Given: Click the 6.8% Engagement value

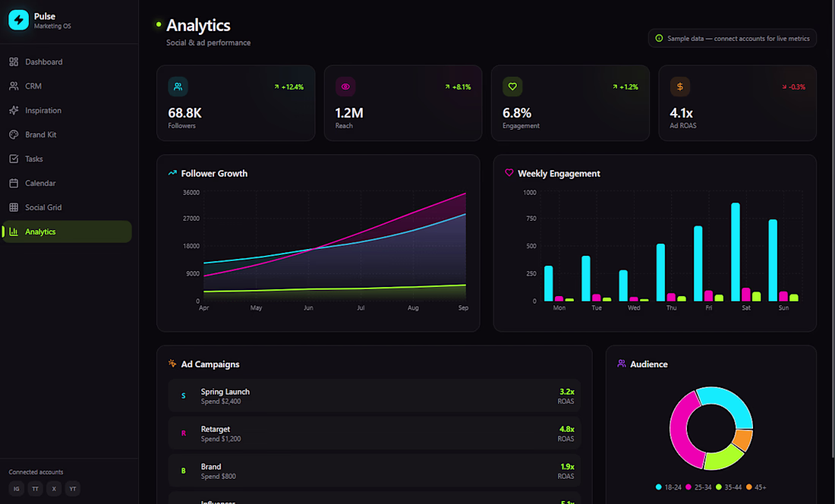Looking at the screenshot, I should point(517,113).
